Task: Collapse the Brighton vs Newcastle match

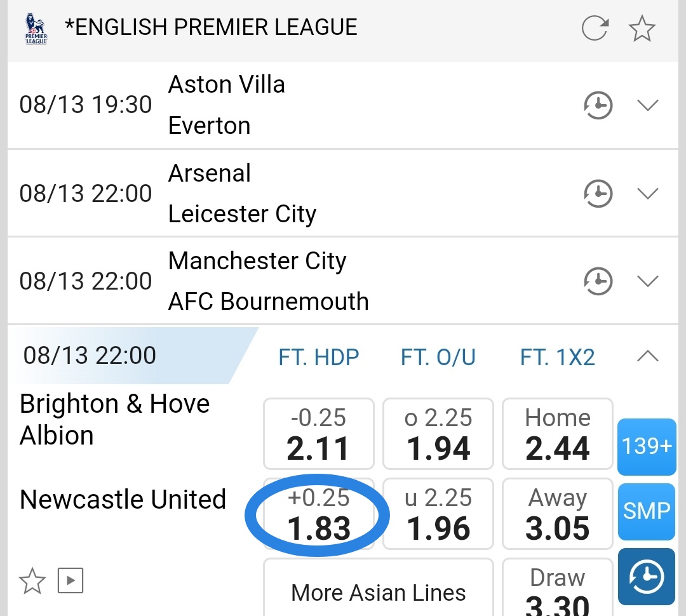Action: pyautogui.click(x=647, y=356)
